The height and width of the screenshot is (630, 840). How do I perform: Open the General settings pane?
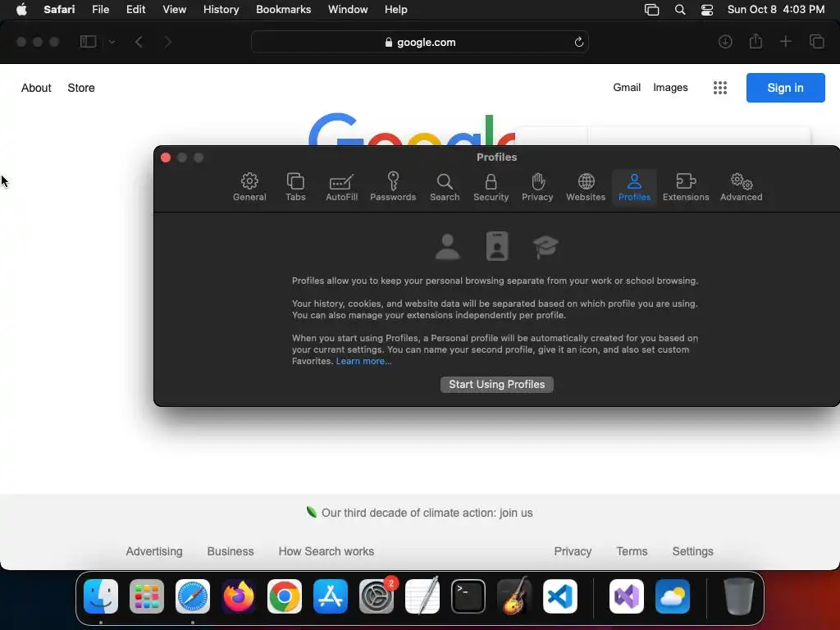point(249,187)
